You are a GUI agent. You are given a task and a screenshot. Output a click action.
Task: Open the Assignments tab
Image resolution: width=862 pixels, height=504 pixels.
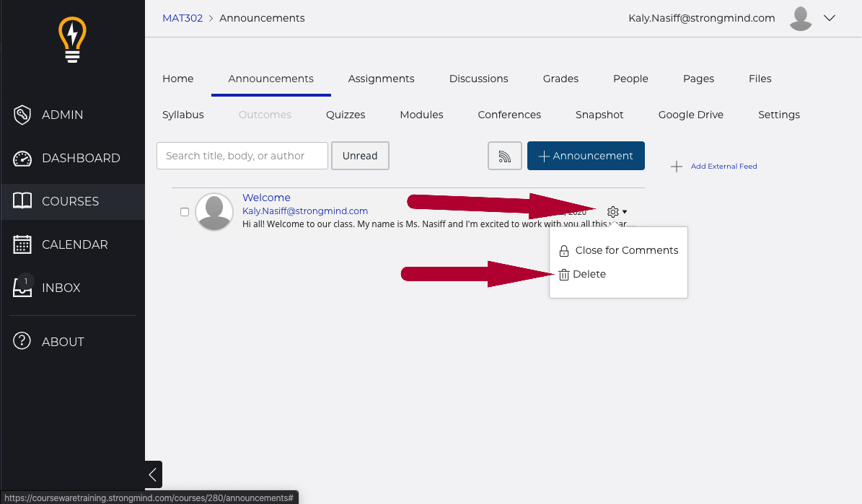pyautogui.click(x=381, y=79)
